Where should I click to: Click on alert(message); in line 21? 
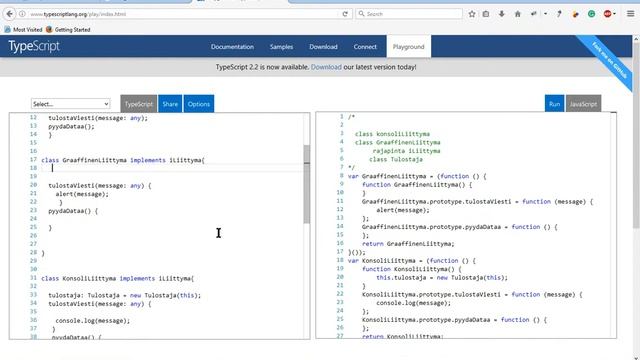coord(82,194)
